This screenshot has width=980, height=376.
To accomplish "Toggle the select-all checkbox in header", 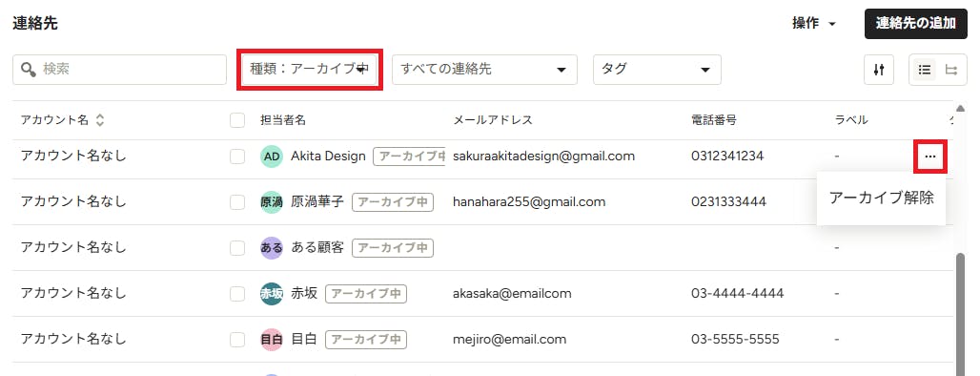I will coord(236,120).
